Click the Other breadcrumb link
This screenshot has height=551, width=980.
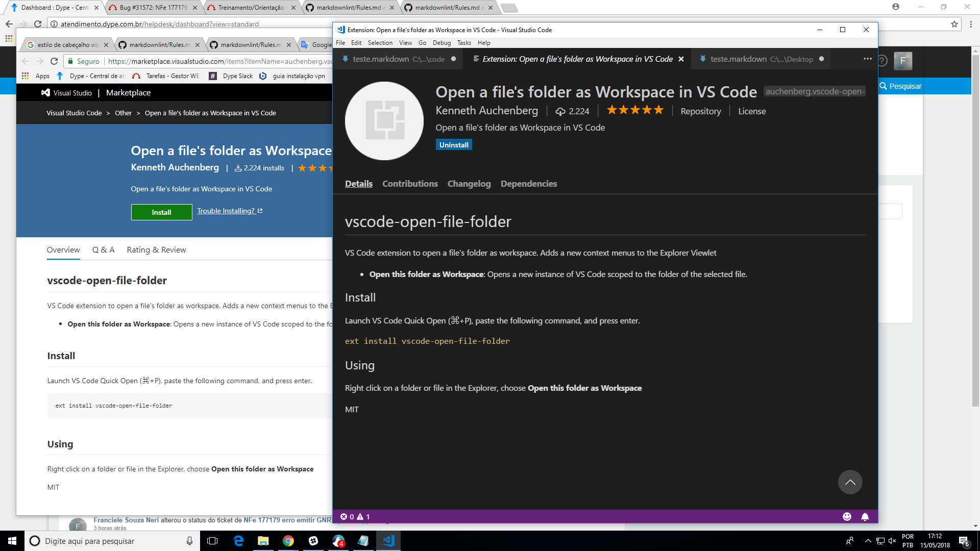(x=123, y=113)
